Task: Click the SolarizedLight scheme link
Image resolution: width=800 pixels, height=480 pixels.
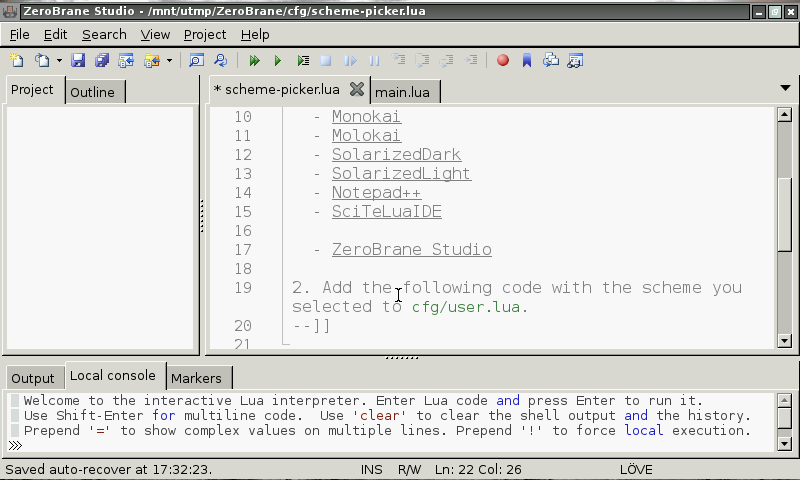Action: tap(402, 173)
